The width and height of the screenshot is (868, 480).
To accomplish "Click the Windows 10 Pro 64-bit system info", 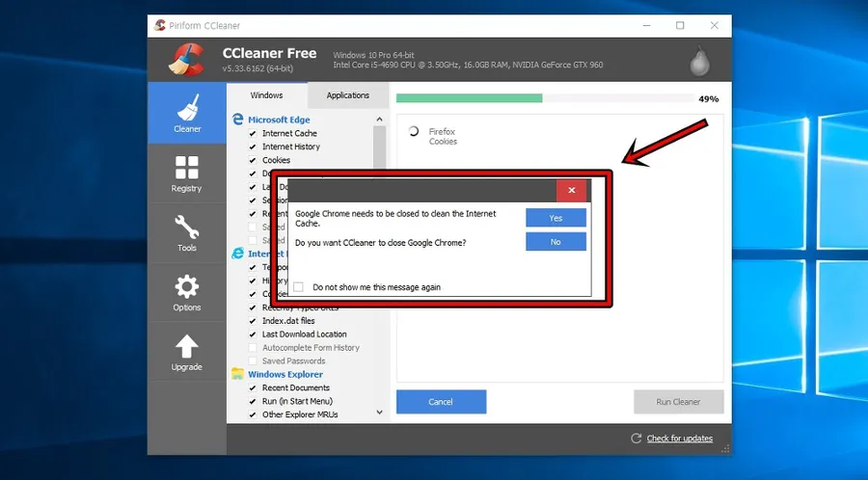I will pyautogui.click(x=373, y=55).
